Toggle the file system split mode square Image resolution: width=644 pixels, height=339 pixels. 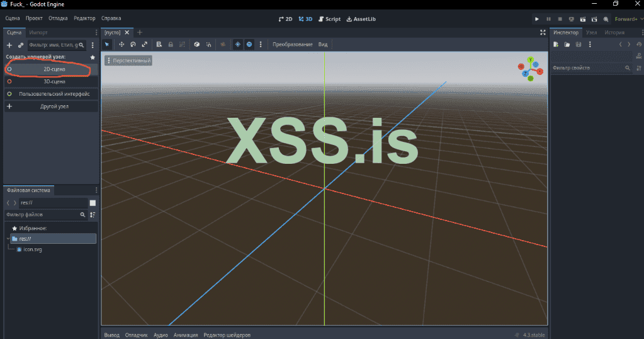coord(93,203)
